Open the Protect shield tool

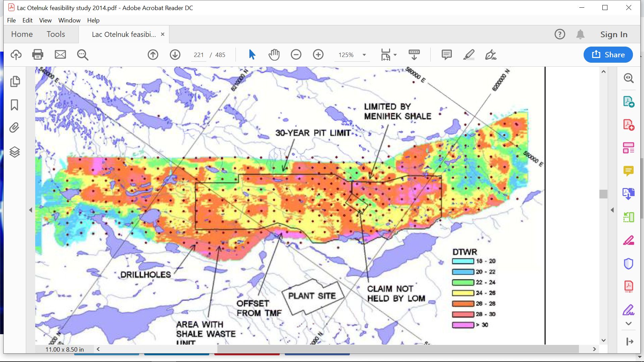(x=628, y=264)
